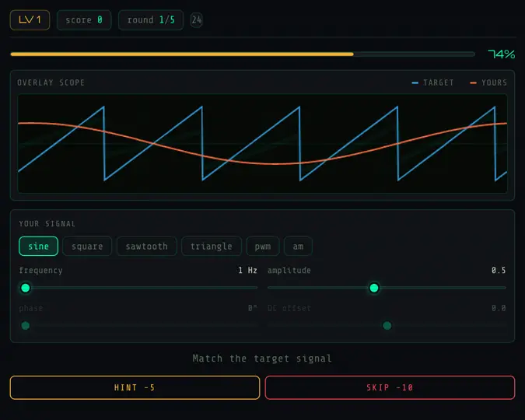Click the dimmed DC offset slider handle
The width and height of the screenshot is (525, 420).
(x=387, y=326)
